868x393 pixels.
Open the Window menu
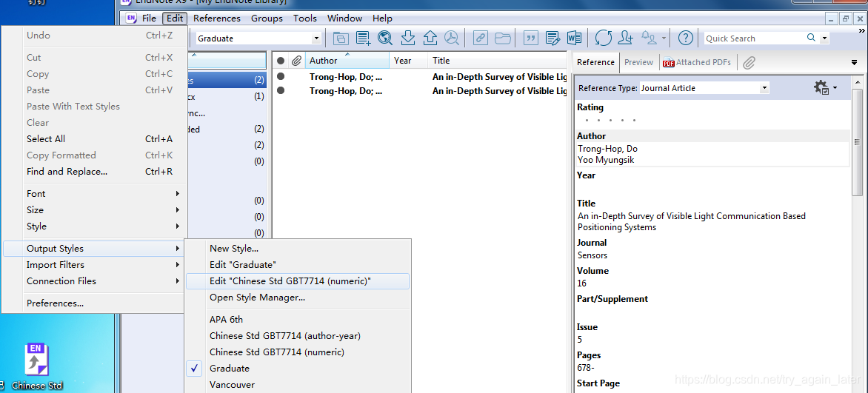344,18
